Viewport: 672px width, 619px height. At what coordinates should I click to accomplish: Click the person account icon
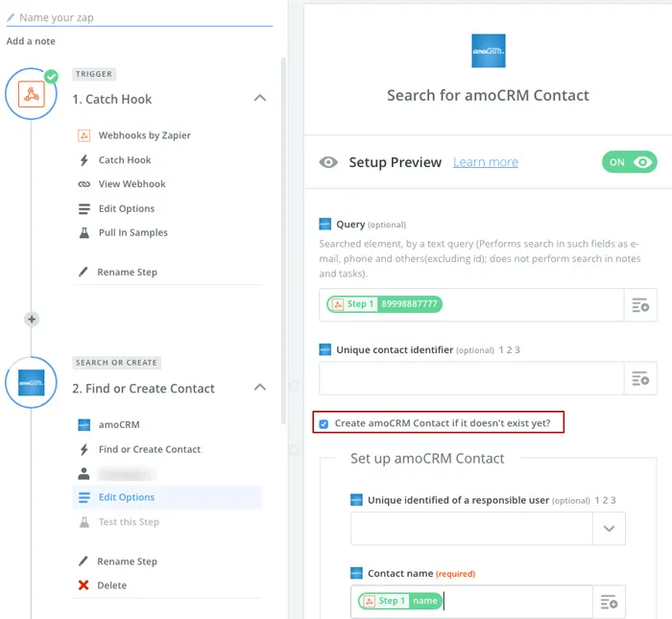[x=84, y=473]
